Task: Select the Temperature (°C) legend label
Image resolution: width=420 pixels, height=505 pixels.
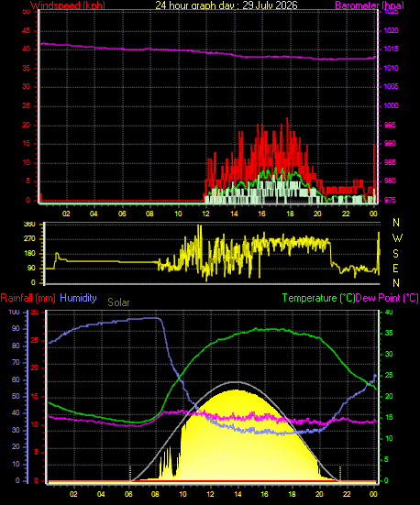Action: point(318,298)
